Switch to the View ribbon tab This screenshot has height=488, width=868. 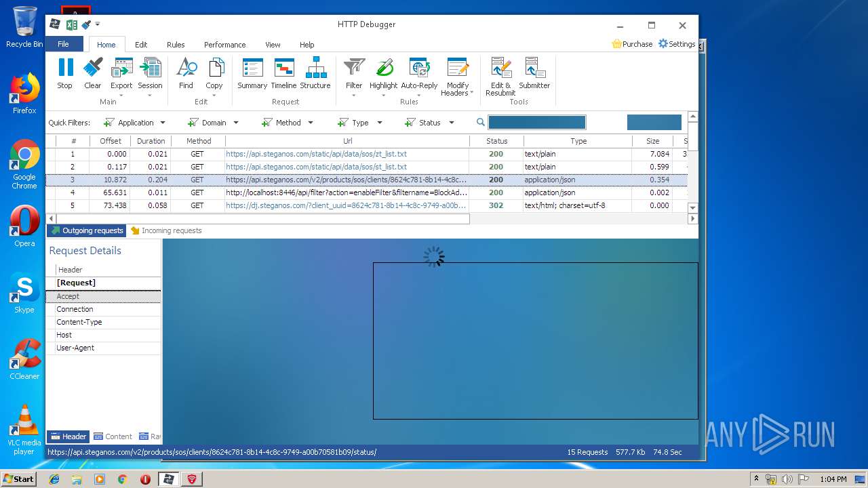click(273, 45)
